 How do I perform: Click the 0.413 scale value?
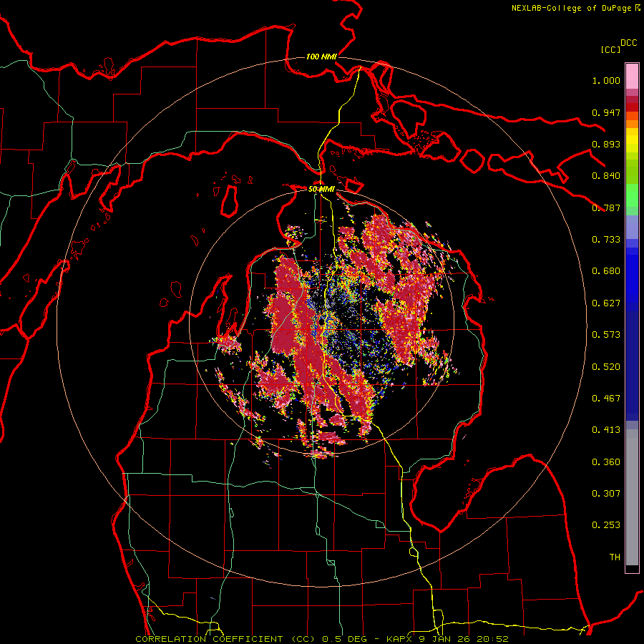(x=606, y=430)
